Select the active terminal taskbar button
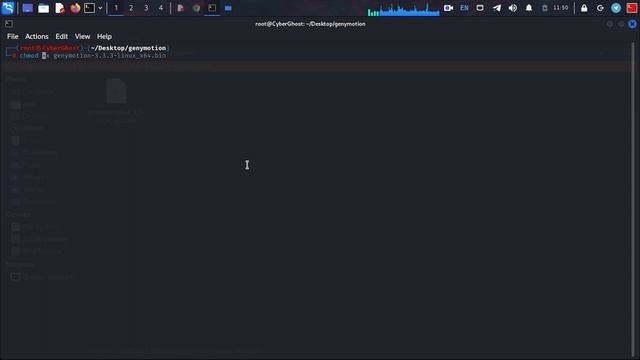The image size is (640, 360). pyautogui.click(x=212, y=8)
